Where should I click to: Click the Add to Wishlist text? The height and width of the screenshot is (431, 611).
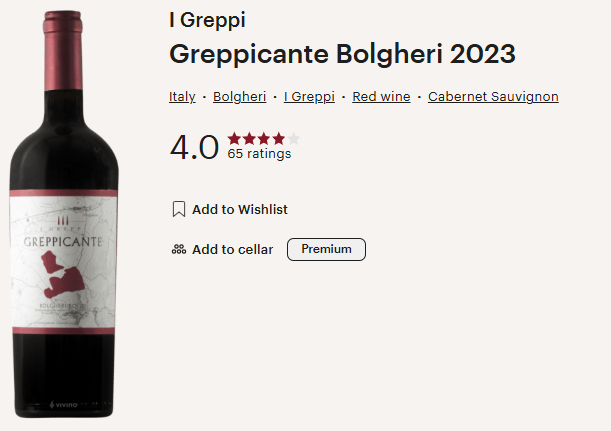click(x=240, y=209)
